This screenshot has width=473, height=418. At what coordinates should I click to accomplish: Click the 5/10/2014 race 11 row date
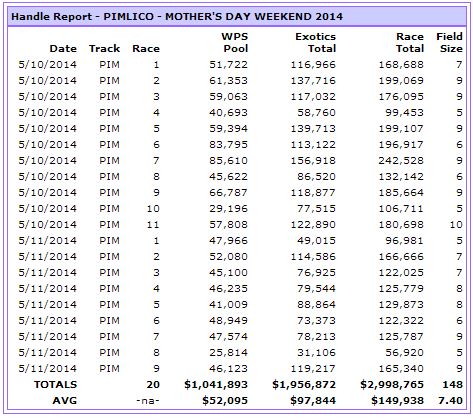(x=48, y=225)
